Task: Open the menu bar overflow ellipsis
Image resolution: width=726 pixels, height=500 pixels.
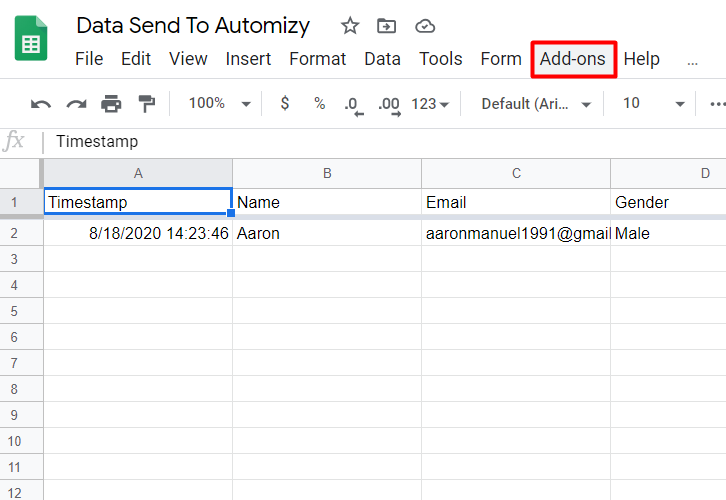Action: pyautogui.click(x=693, y=63)
